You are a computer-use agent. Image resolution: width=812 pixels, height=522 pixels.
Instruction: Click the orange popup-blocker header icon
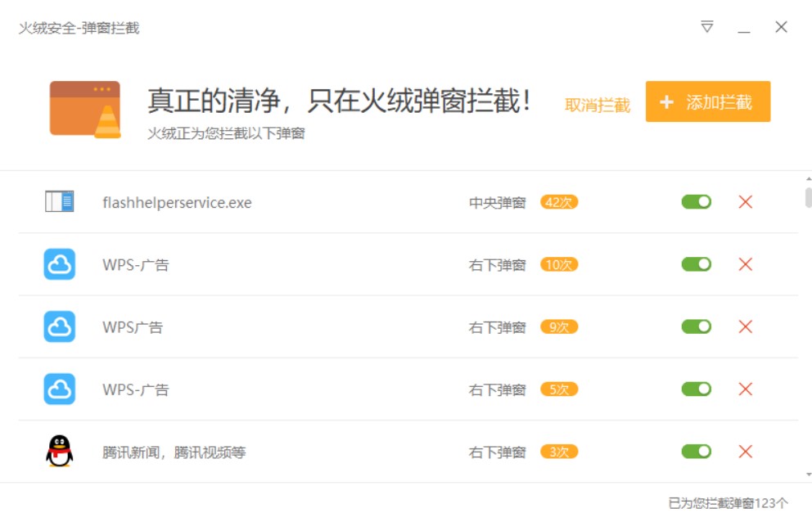(x=85, y=110)
